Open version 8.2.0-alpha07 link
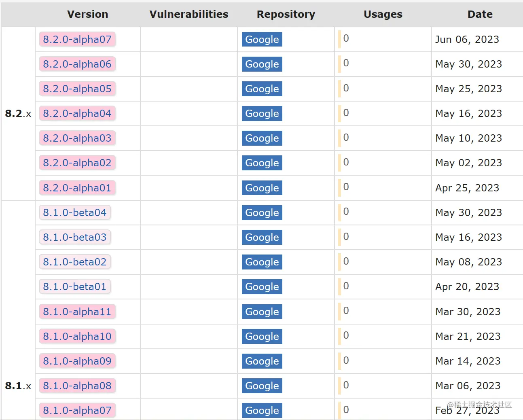This screenshot has height=420, width=523. (77, 39)
